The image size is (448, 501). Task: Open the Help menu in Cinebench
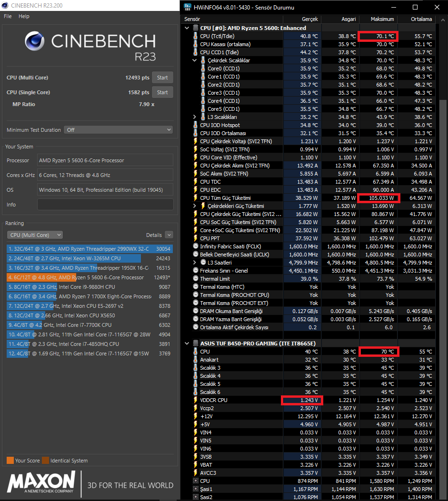pos(24,16)
